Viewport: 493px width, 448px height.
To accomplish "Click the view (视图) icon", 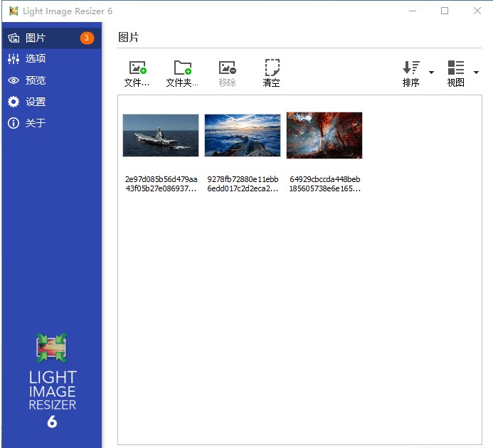I will (x=456, y=68).
